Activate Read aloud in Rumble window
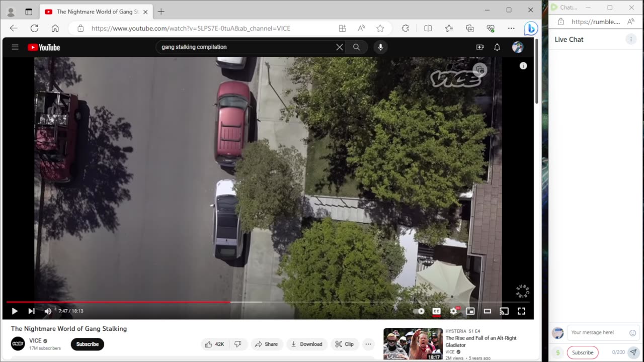 (x=630, y=22)
